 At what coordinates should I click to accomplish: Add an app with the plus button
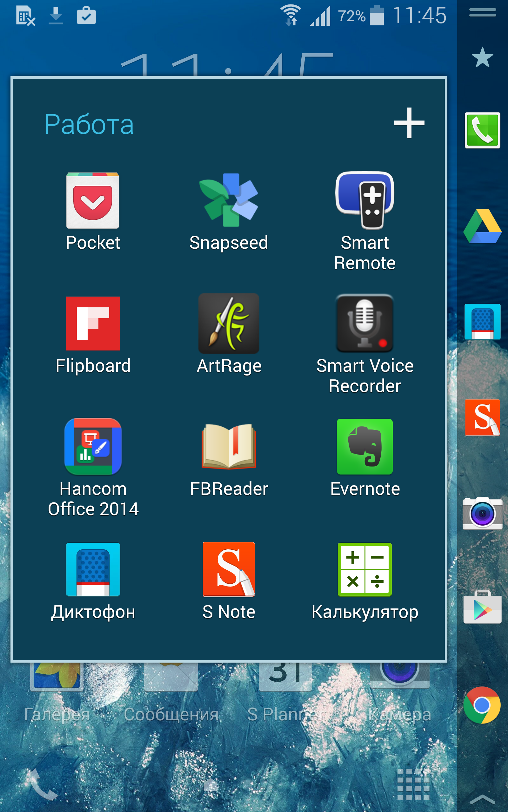point(409,123)
